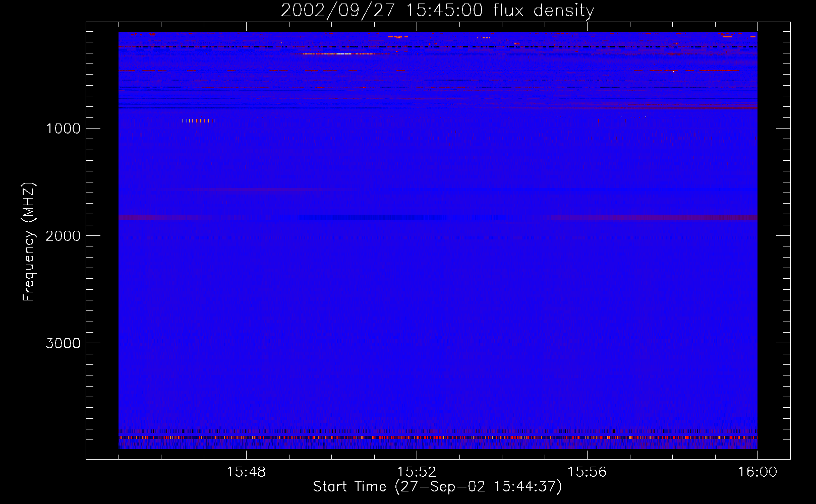Click the 16:00 time tick label
The image size is (816, 504).
(x=757, y=472)
